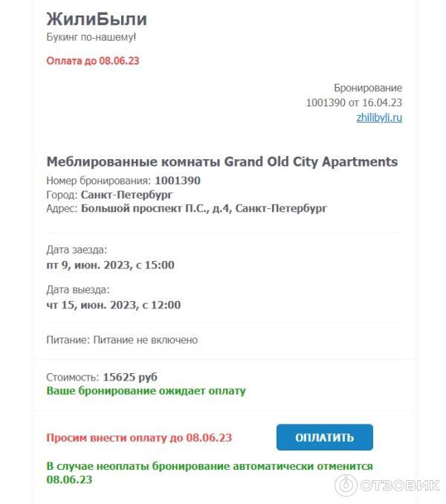Open the zhilibyli.ru link

point(379,117)
